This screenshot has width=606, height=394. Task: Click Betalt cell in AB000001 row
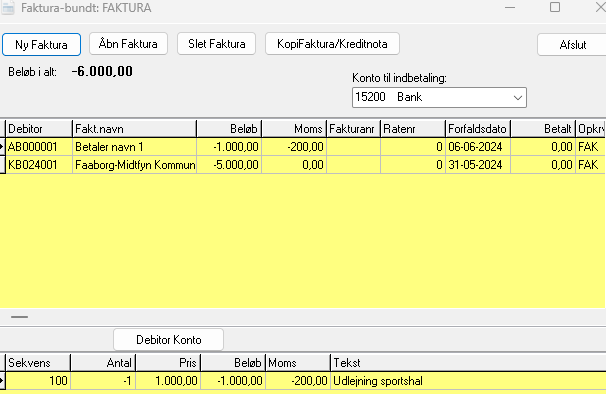click(543, 147)
